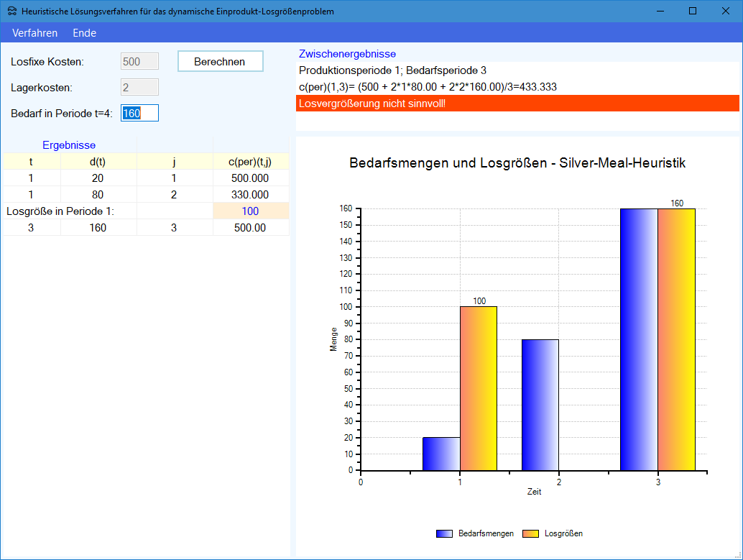Screen dimensions: 743x560
Task: Click the Lagerkosten input field
Action: pos(139,88)
